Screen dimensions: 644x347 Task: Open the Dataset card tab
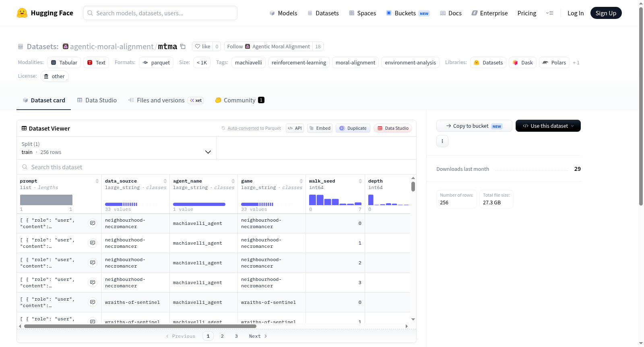click(43, 100)
